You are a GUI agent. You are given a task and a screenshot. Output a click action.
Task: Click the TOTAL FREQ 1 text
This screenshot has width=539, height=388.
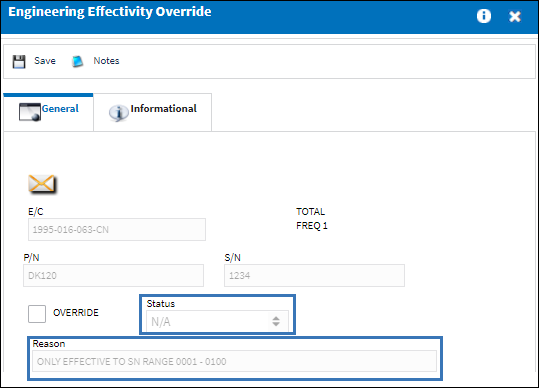click(312, 219)
